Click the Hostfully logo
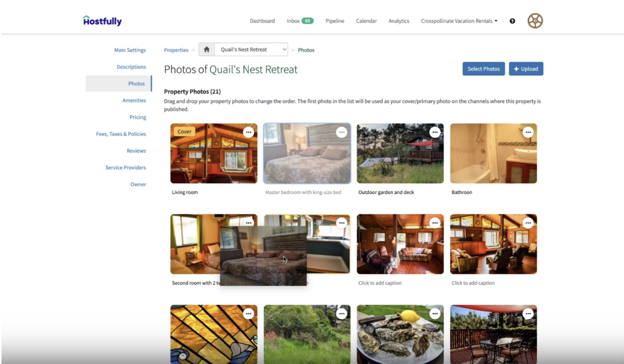 pyautogui.click(x=102, y=20)
